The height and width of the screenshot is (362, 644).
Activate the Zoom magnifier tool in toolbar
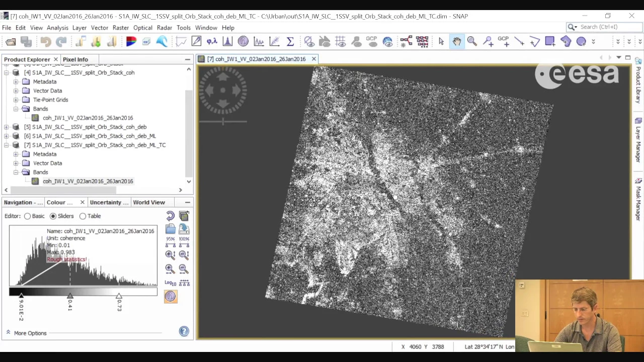(x=472, y=42)
